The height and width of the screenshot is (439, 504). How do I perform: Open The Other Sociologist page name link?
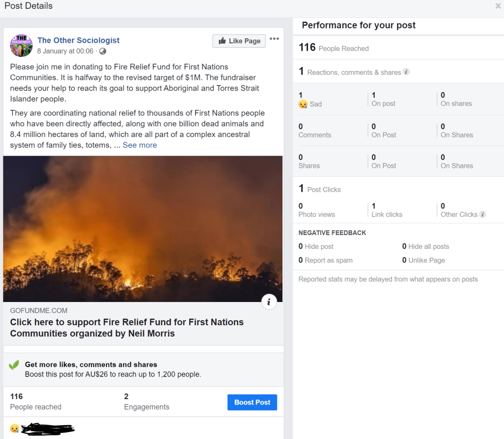(78, 40)
